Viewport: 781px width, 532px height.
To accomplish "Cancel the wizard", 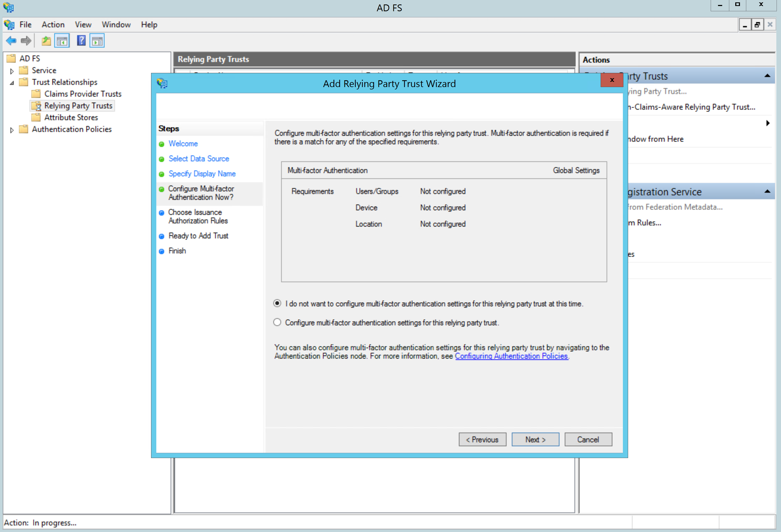I will click(588, 439).
